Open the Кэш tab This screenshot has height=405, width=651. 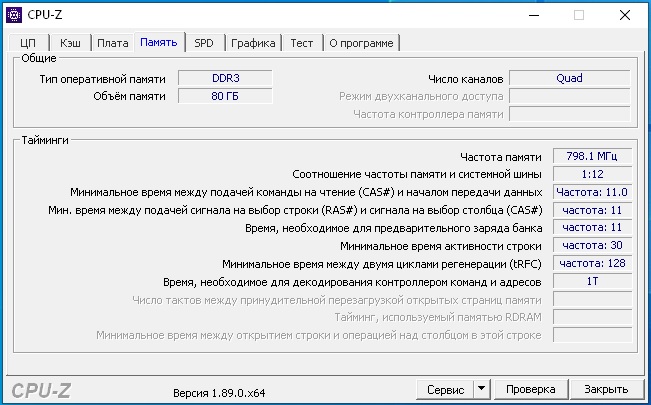coord(70,43)
